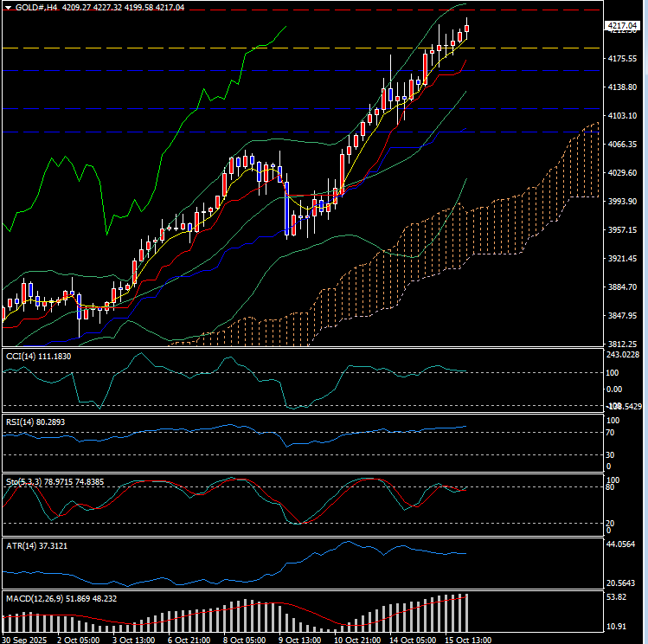Select the latest rightmost red candlestick
Screen dimensions: 648x644
pyautogui.click(x=467, y=29)
